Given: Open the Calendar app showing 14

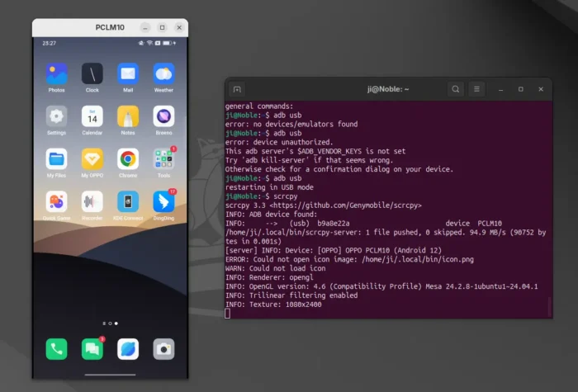Looking at the screenshot, I should (x=92, y=116).
